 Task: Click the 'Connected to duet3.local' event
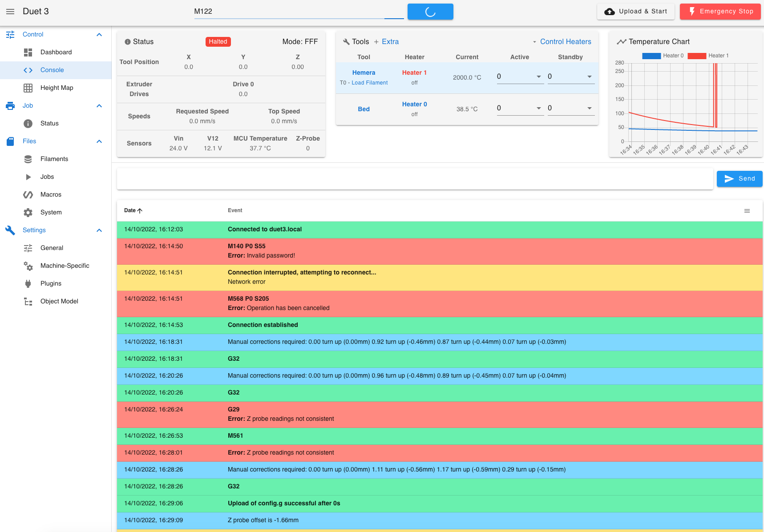440,230
